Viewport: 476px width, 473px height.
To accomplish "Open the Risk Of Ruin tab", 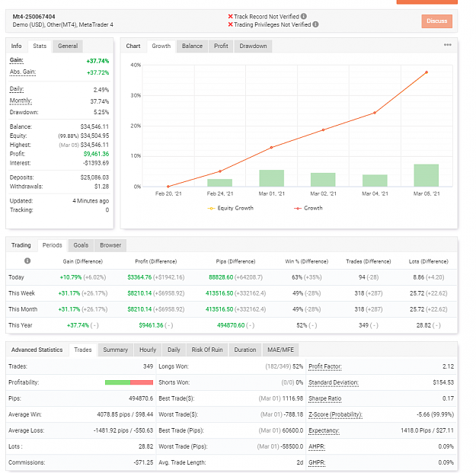I will click(x=207, y=350).
